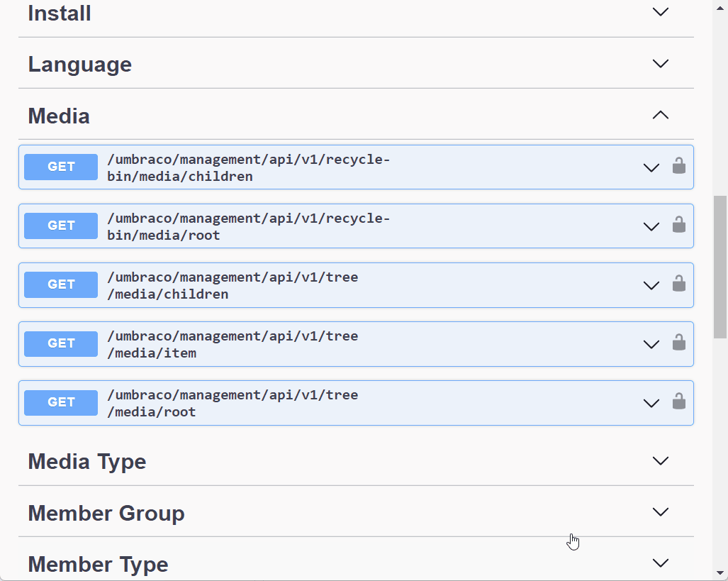Expand the recycle-bin/media/children endpoint chevron

tap(651, 168)
